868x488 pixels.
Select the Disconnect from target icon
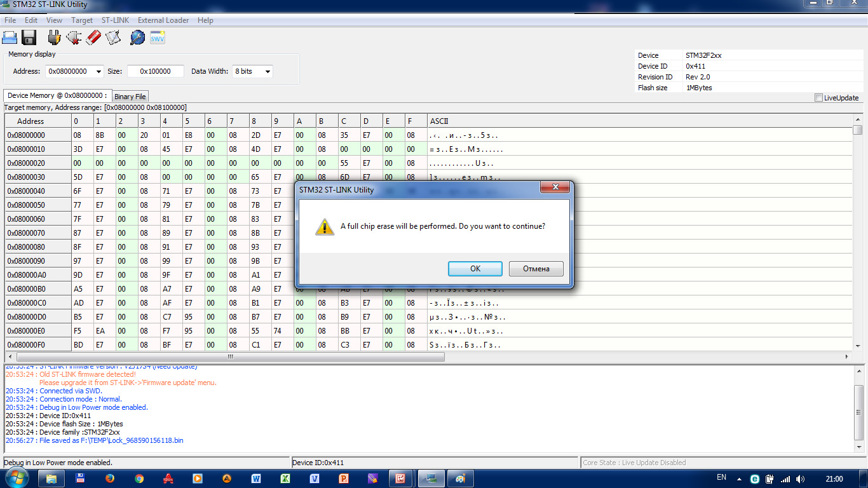click(x=73, y=37)
